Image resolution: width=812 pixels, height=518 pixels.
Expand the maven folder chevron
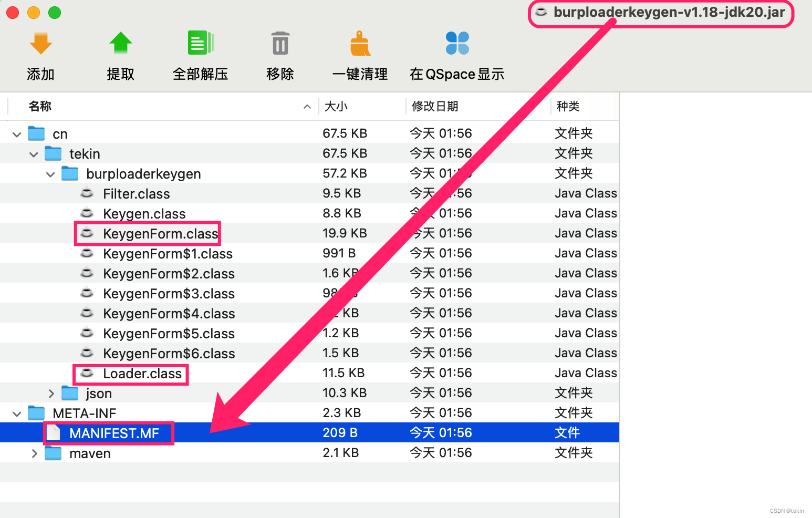[x=34, y=453]
